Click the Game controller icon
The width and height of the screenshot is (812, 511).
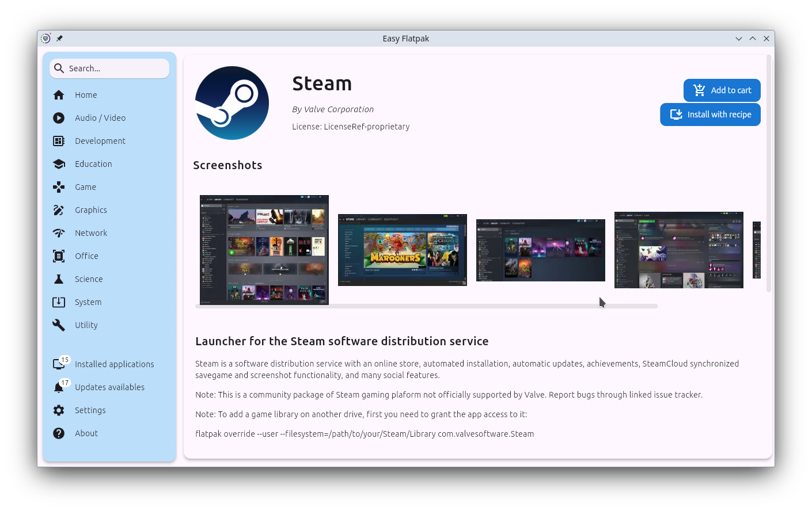click(x=59, y=187)
